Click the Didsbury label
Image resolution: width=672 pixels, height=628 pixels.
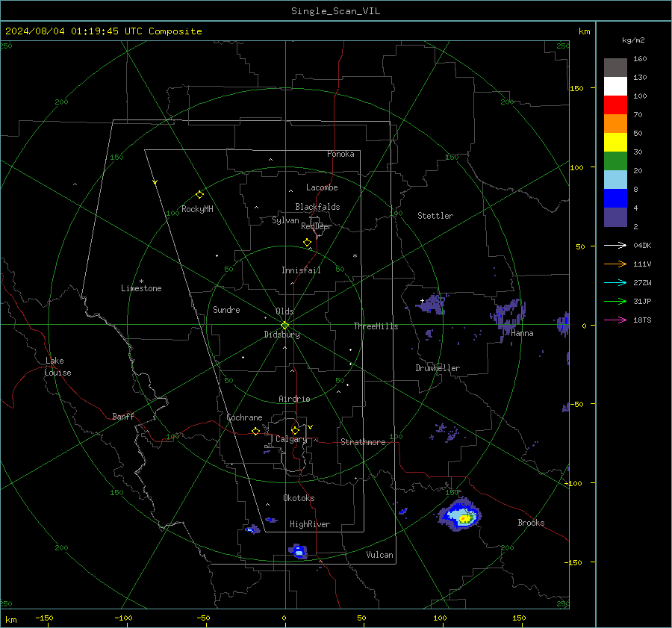pos(281,335)
